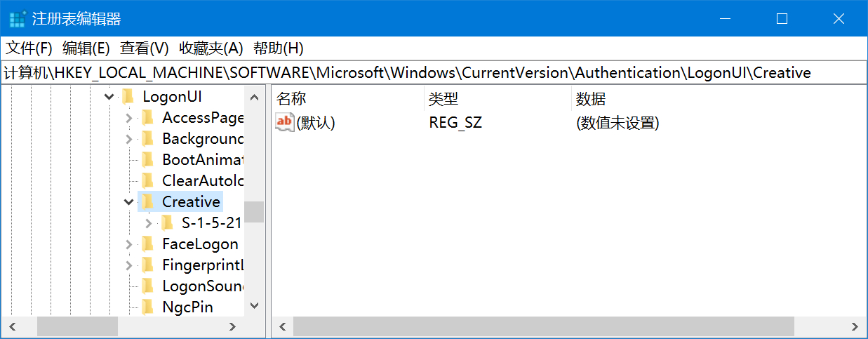Close the Registry Editor window
The image size is (868, 339).
[839, 19]
